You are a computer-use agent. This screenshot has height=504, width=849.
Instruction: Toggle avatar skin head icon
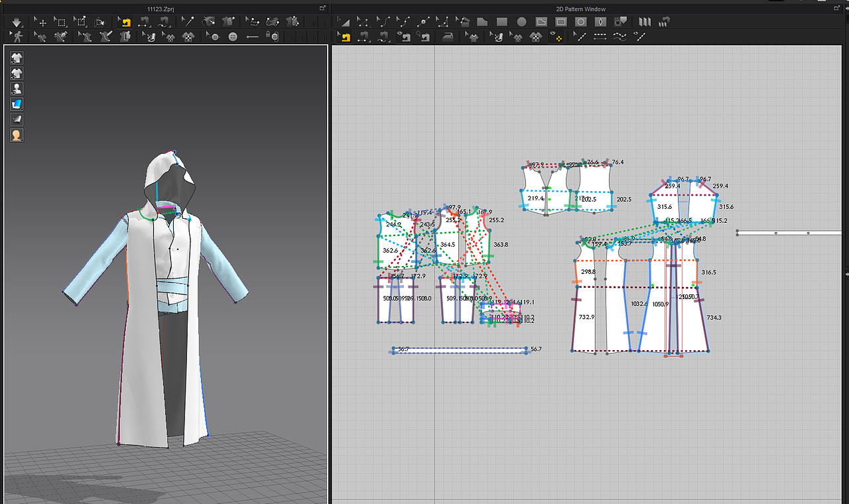point(17,135)
